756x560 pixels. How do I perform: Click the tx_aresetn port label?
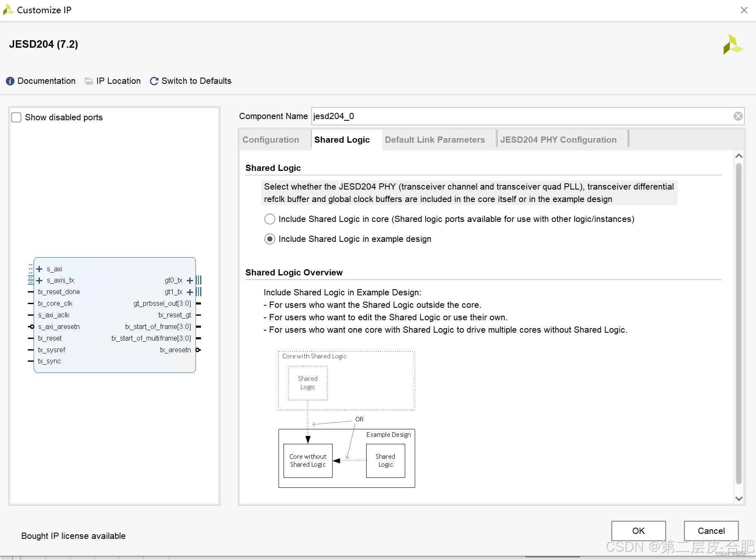[x=176, y=350]
